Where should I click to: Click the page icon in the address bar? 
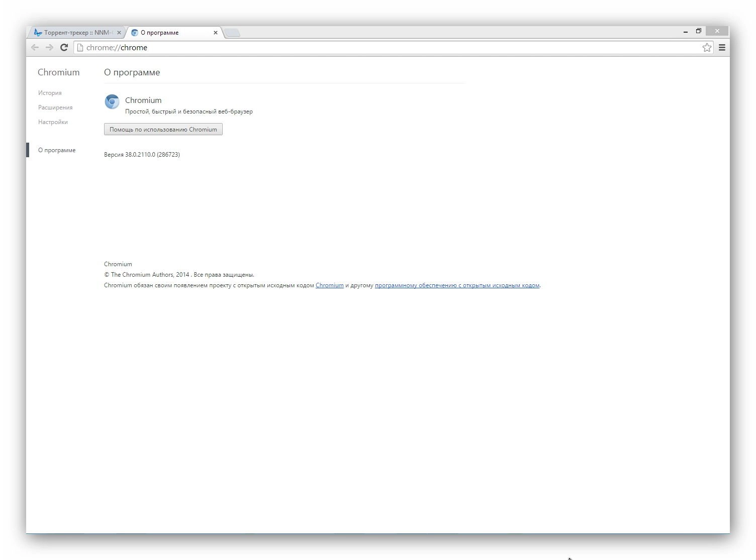[x=80, y=47]
